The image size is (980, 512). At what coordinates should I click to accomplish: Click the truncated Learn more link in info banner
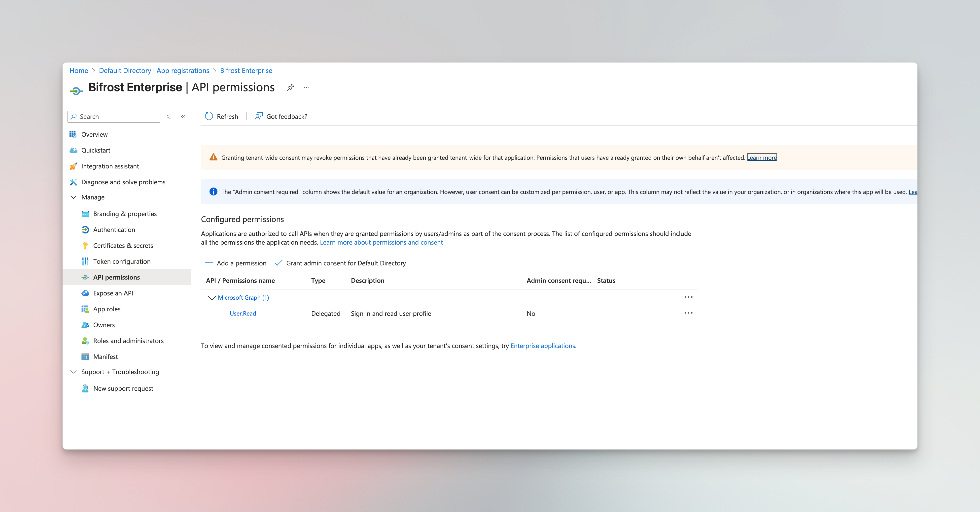[x=913, y=192]
